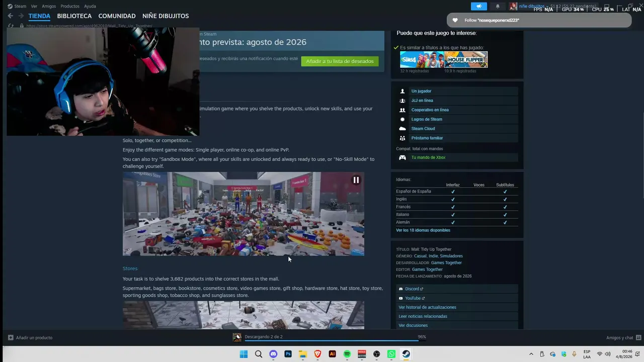Click the Xbox controller icon
Screen dimensions: 644x362
403,157
